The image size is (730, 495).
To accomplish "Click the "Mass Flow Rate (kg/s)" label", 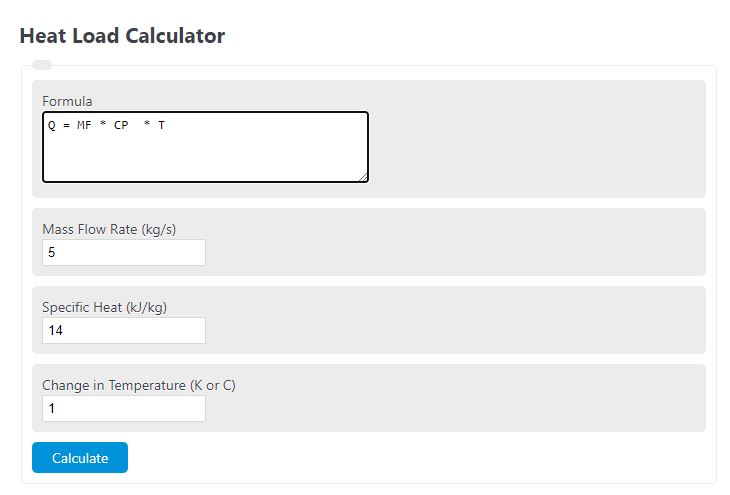I will pyautogui.click(x=109, y=229).
